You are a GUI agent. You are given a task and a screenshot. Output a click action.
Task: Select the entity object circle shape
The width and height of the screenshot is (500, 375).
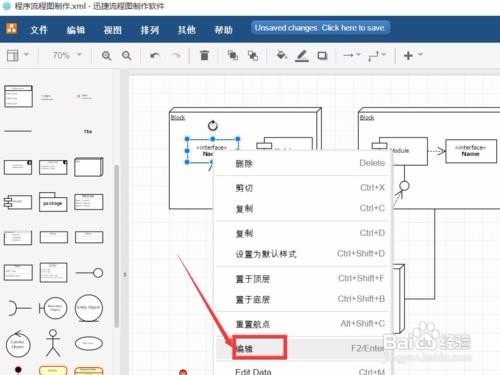(89, 308)
